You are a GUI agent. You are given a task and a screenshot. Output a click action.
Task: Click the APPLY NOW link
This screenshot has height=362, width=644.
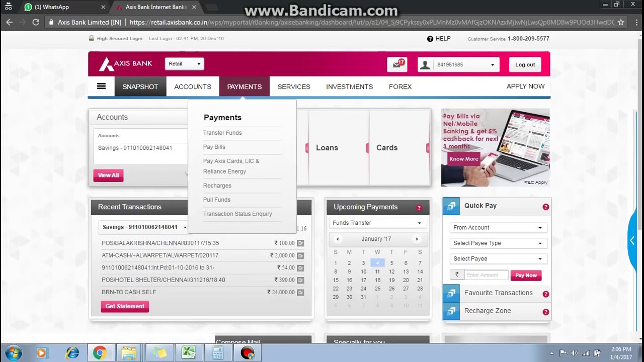pos(525,86)
